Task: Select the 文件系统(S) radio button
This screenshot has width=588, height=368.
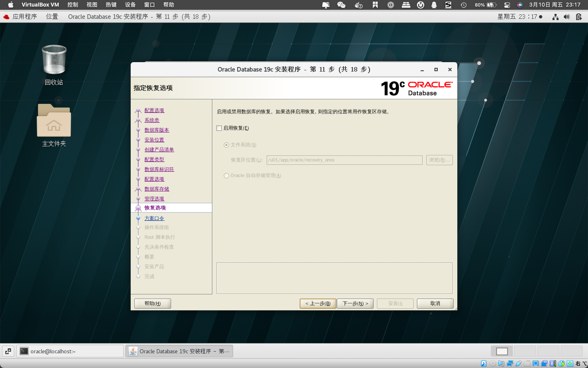Action: point(226,145)
